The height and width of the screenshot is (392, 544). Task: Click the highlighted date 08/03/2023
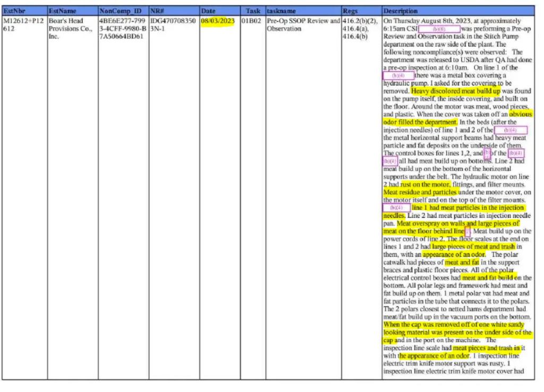[218, 21]
